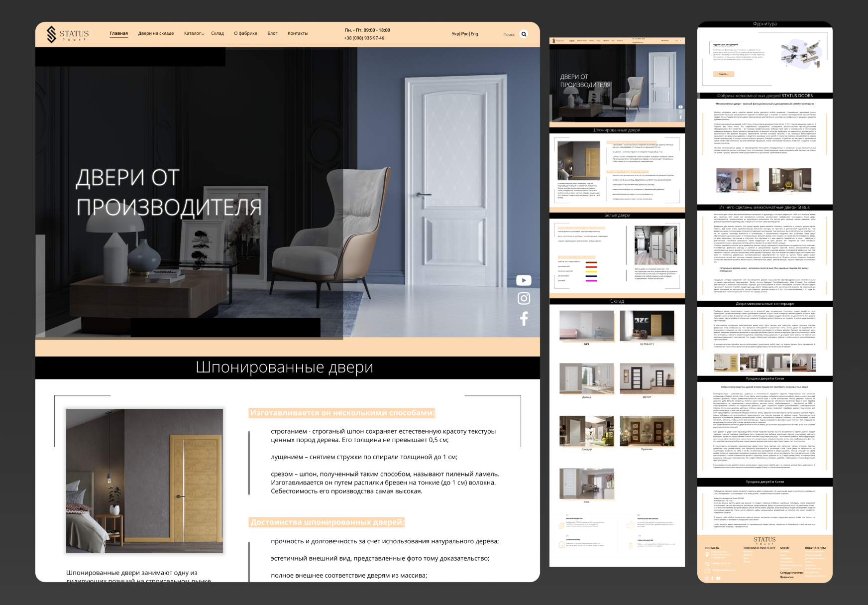Open the О фабрике menu item
This screenshot has width=868, height=605.
coord(246,33)
